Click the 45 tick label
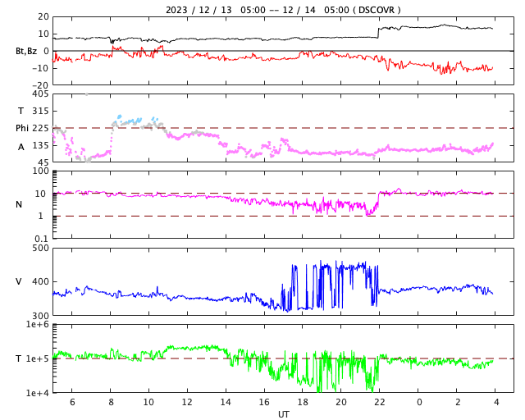The height and width of the screenshot is (420, 525). coord(43,162)
